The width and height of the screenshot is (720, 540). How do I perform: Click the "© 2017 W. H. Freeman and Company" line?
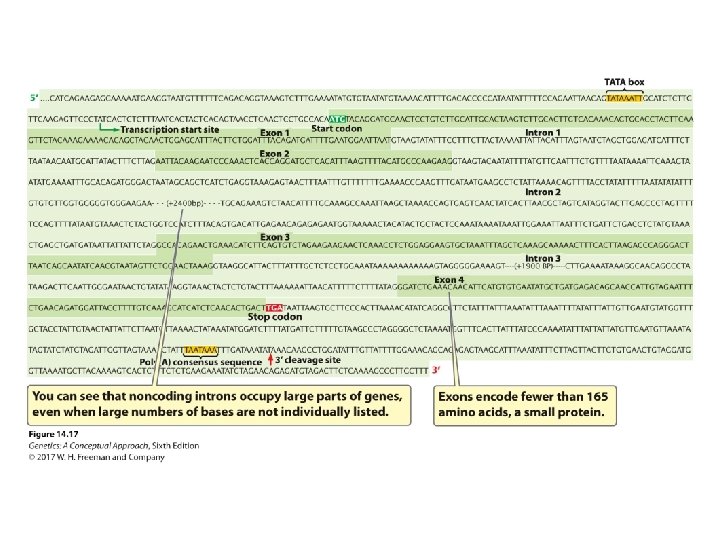pos(96,457)
